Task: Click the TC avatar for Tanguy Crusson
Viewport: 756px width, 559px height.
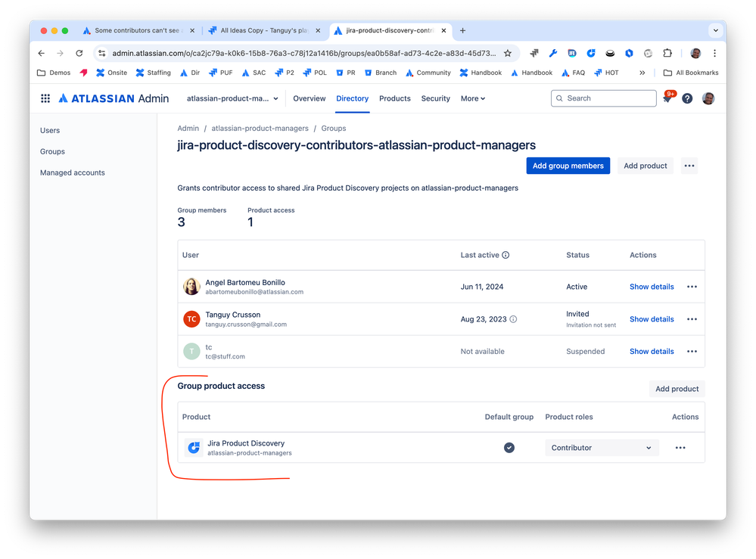Action: click(x=191, y=319)
